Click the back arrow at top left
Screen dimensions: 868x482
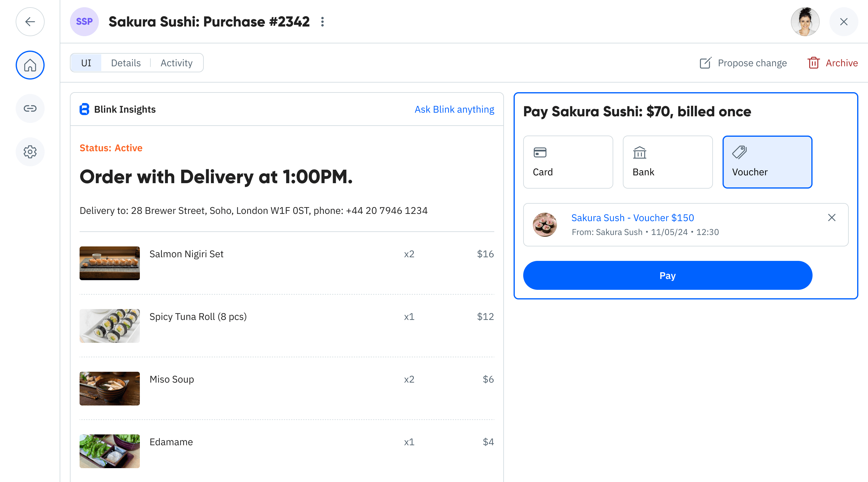(x=30, y=22)
